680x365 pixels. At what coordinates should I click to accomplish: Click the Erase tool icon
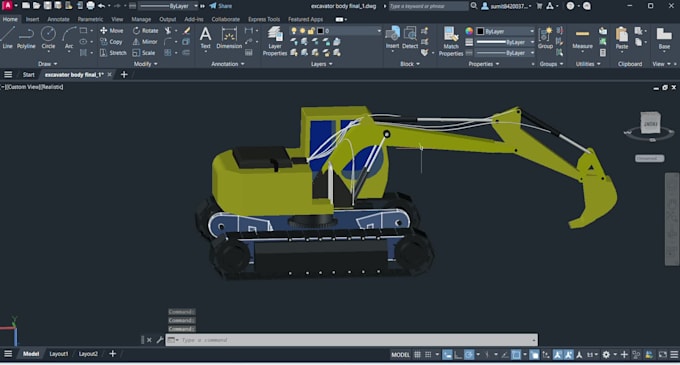click(186, 31)
